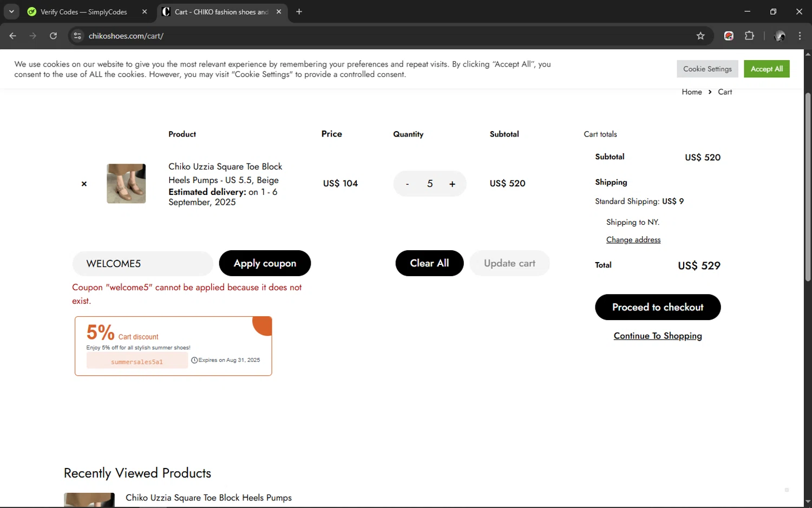This screenshot has height=508, width=812.
Task: Minimize the browser window
Action: pyautogui.click(x=748, y=11)
